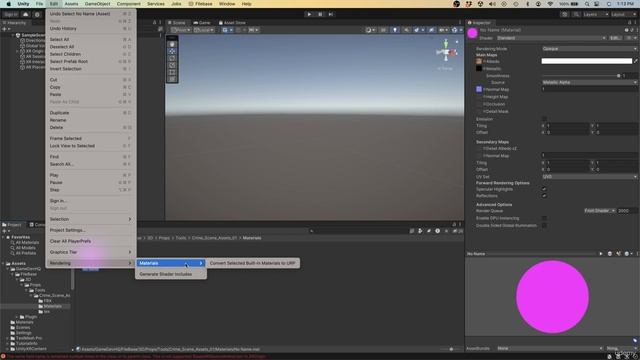The height and width of the screenshot is (360, 640).
Task: Click the Wi-Fi icon in the menu bar
Action: coord(550,4)
